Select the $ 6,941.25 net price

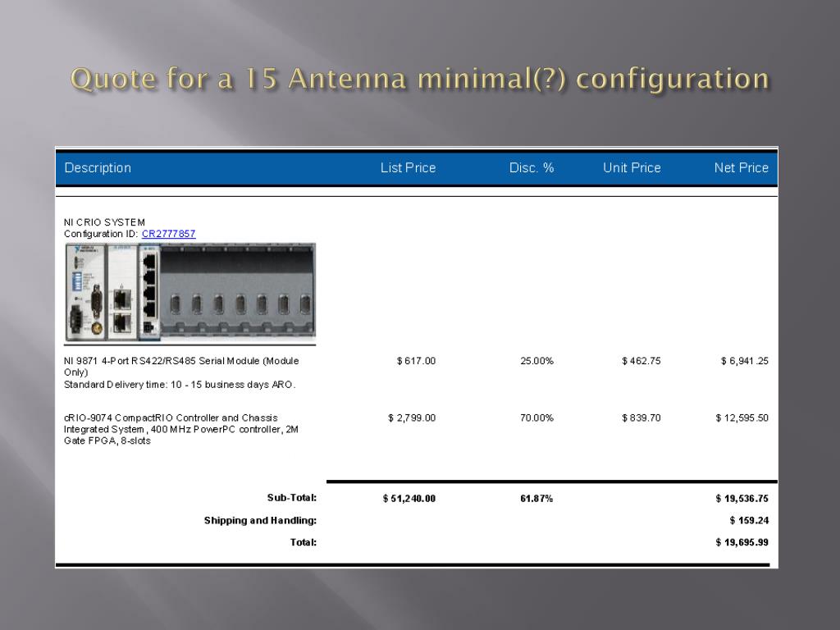pos(745,361)
